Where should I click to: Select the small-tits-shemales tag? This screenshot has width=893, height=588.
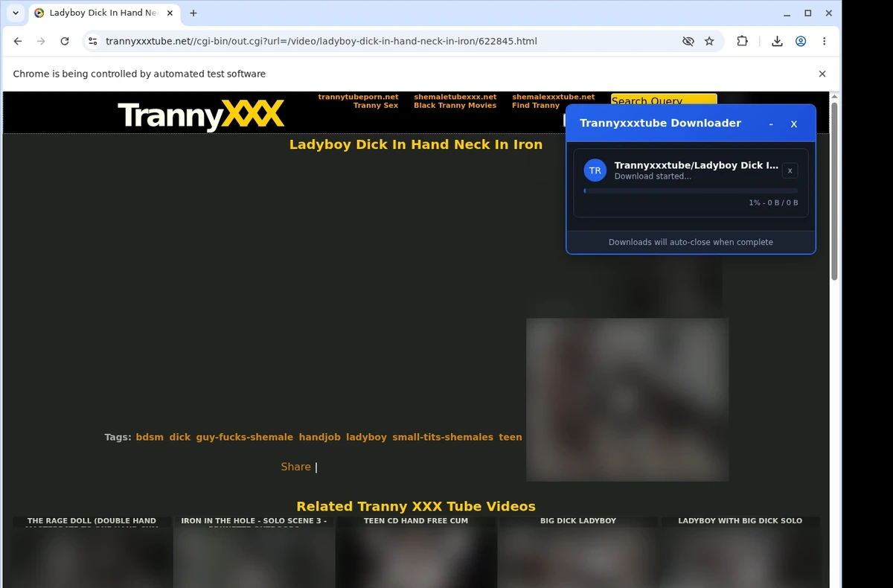[x=443, y=437]
